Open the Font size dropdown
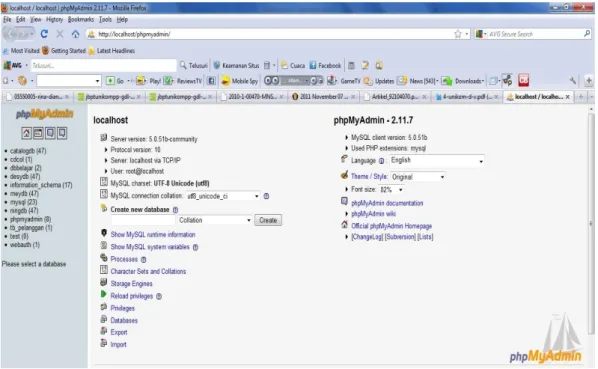 tap(391, 189)
